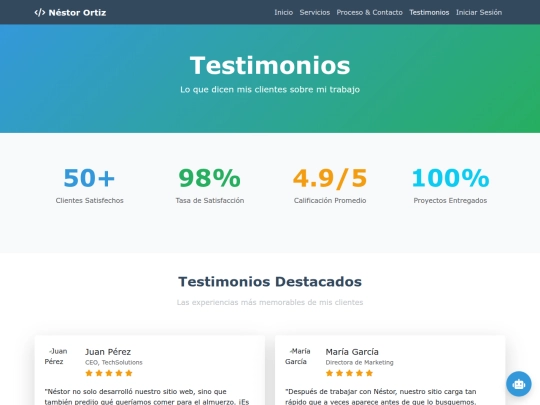Select the name Juan Pérez heading
The width and height of the screenshot is (540, 405).
108,352
